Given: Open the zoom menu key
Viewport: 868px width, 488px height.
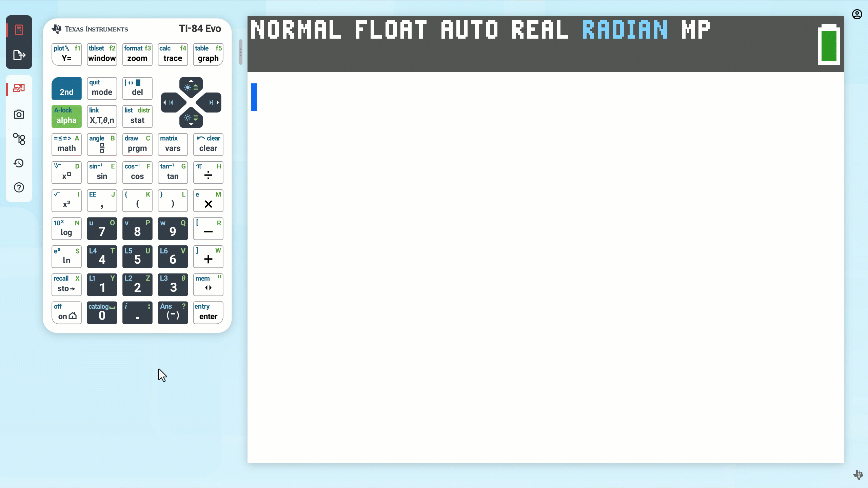Looking at the screenshot, I should 137,55.
